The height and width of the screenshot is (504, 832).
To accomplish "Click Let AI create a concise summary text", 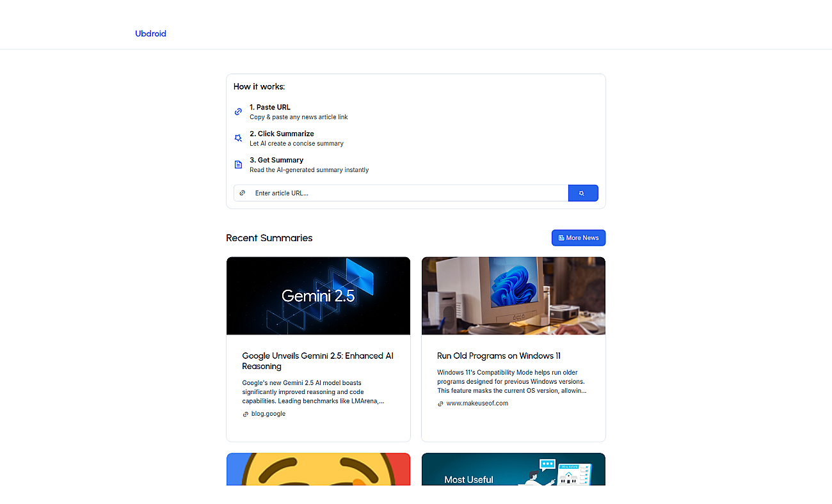I will coord(296,143).
